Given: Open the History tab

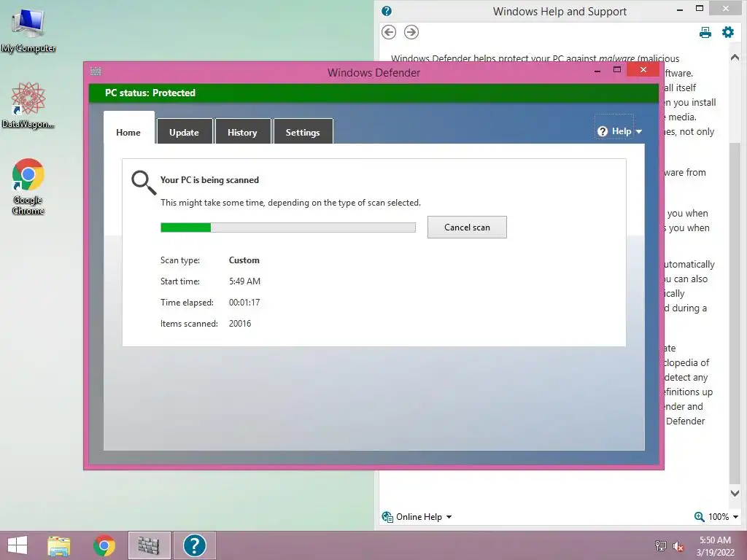Looking at the screenshot, I should coord(242,133).
